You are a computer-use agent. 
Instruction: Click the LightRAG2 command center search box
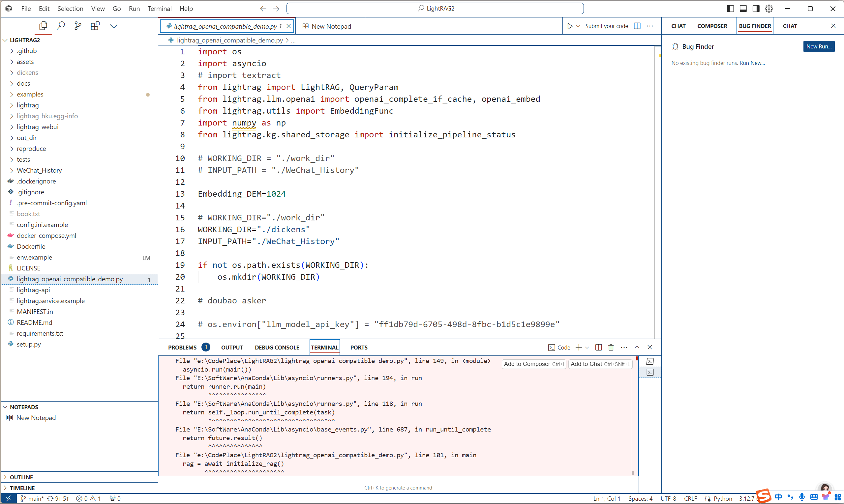tap(435, 9)
